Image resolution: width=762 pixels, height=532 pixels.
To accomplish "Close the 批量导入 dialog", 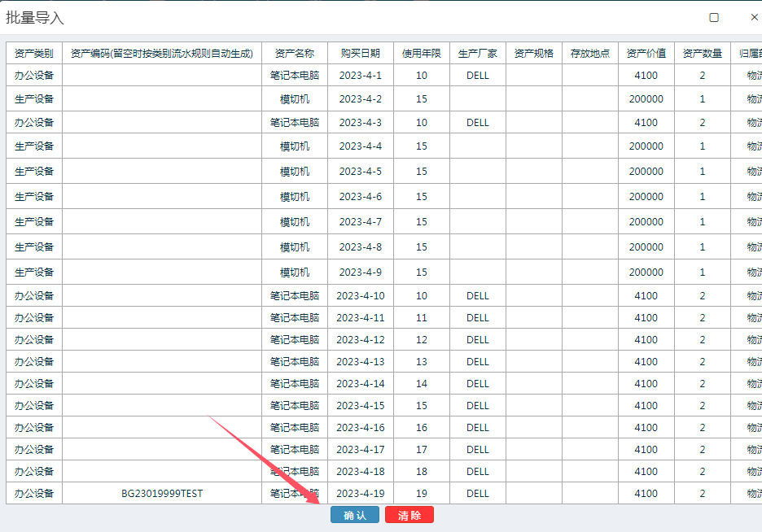I will 754,17.
